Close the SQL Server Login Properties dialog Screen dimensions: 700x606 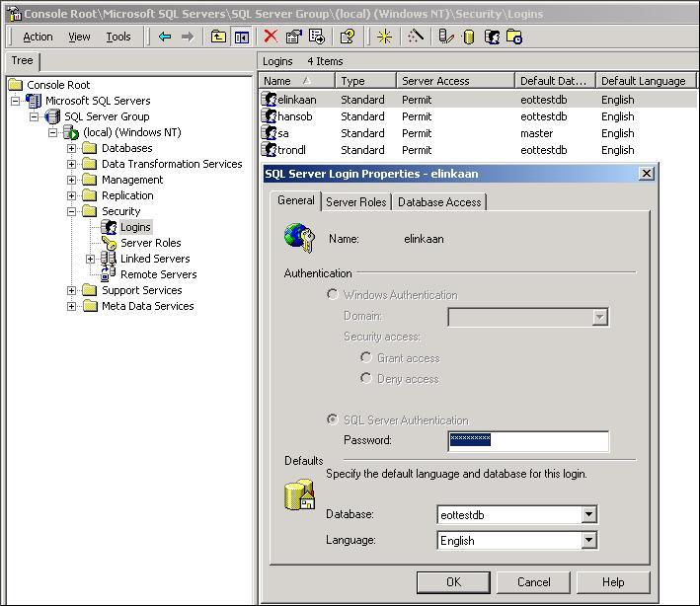[x=646, y=173]
